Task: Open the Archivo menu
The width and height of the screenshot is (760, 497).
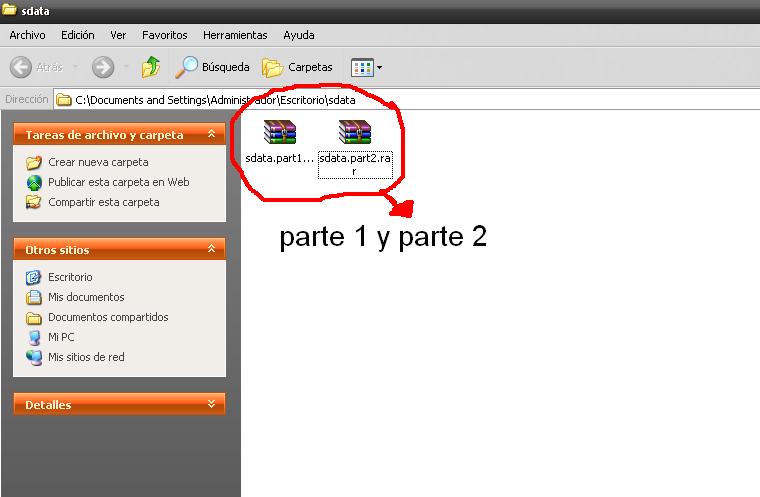Action: [27, 35]
